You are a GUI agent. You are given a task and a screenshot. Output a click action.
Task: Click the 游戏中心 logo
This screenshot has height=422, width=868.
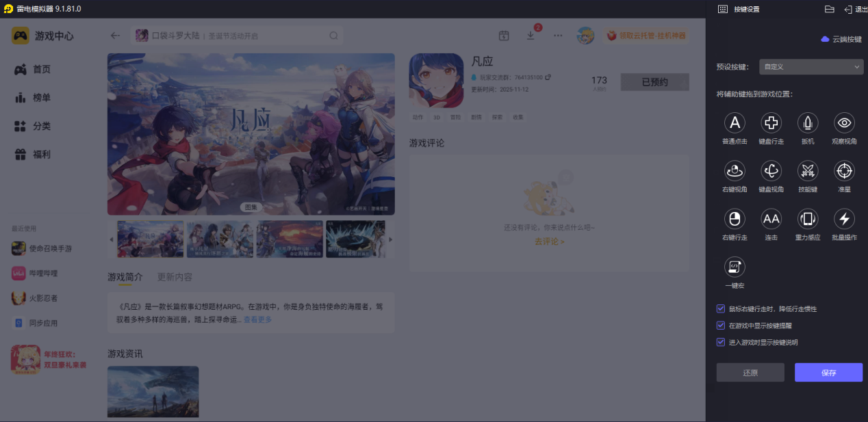click(x=42, y=36)
